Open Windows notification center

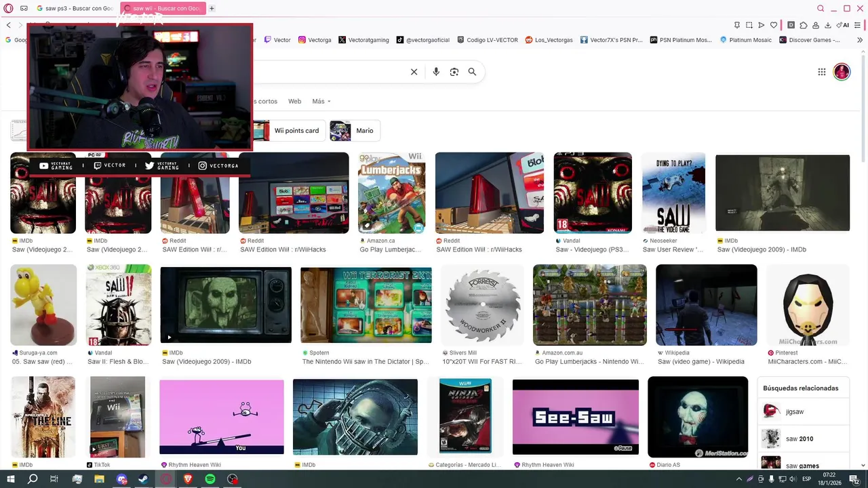pos(854,479)
